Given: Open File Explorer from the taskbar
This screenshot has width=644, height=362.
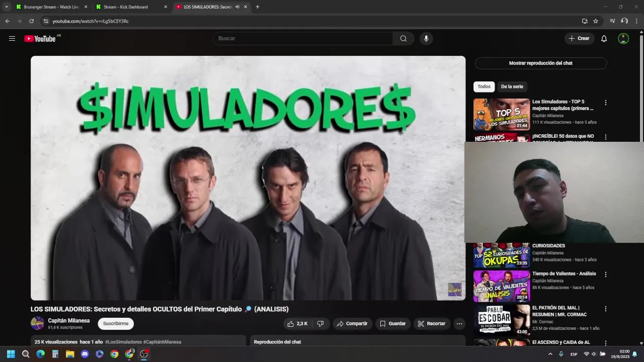Looking at the screenshot, I should (x=70, y=354).
